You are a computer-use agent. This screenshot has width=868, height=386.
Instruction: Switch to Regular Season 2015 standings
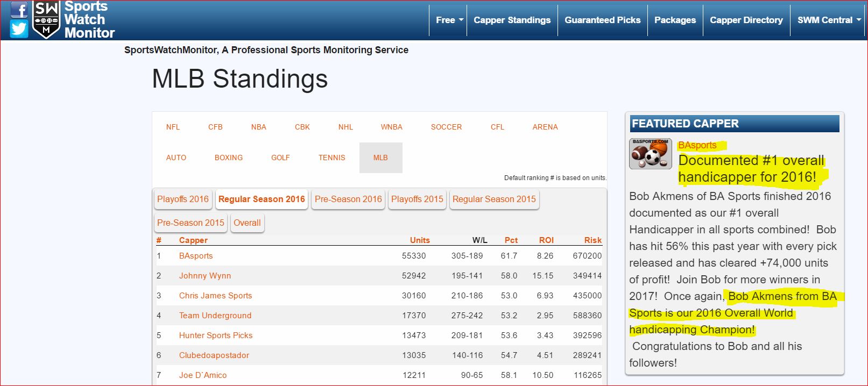coord(494,199)
